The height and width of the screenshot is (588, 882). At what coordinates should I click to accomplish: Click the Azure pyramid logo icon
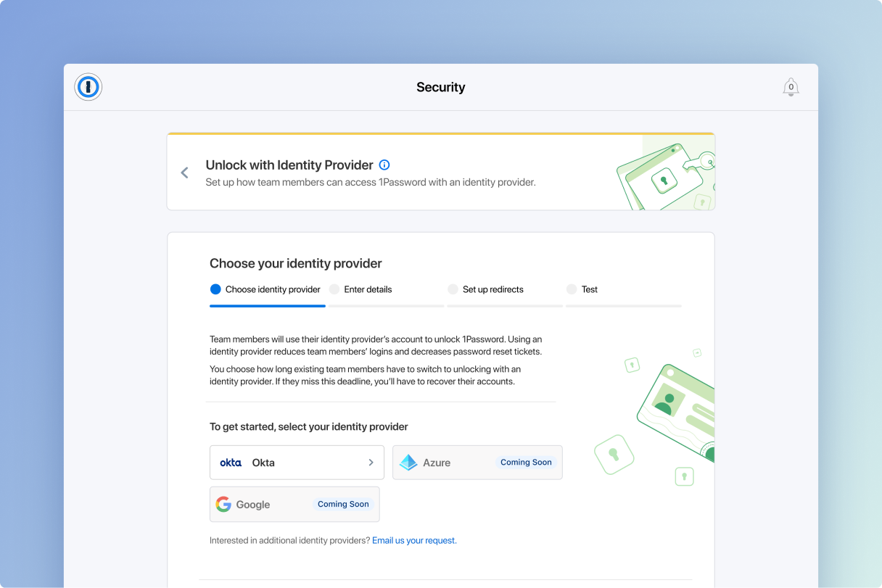coord(409,463)
